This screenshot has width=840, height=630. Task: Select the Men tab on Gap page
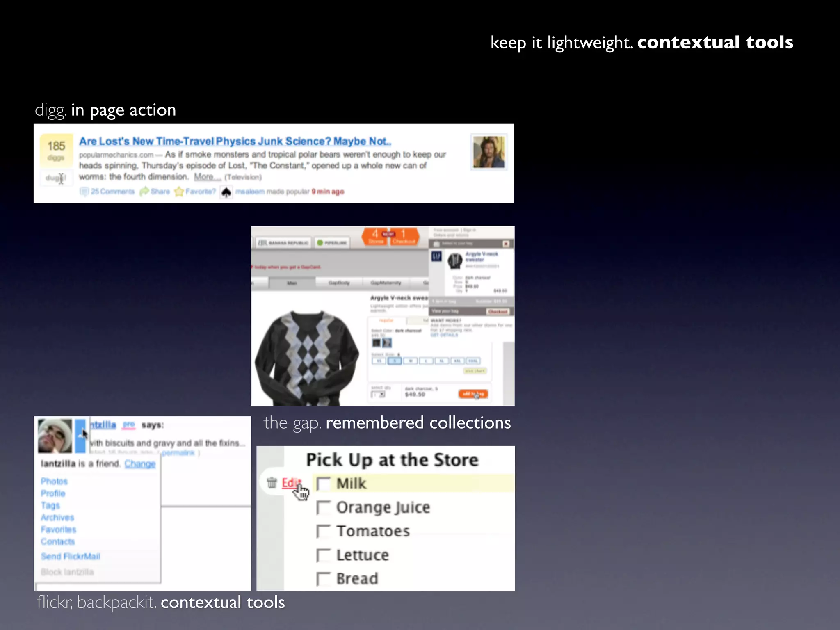point(292,283)
